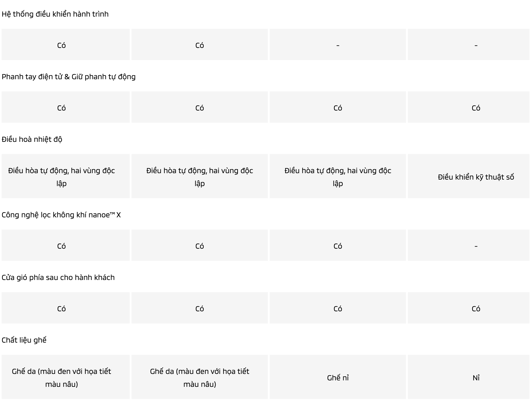The height and width of the screenshot is (402, 532).
Task: Click last-column dash cell under 'Hệ thống điều khiển hành trình'
Action: point(476,45)
